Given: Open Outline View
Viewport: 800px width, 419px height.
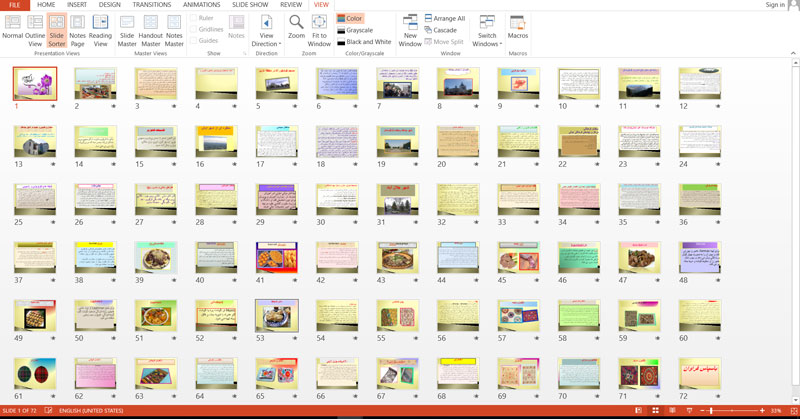Looking at the screenshot, I should pos(35,31).
